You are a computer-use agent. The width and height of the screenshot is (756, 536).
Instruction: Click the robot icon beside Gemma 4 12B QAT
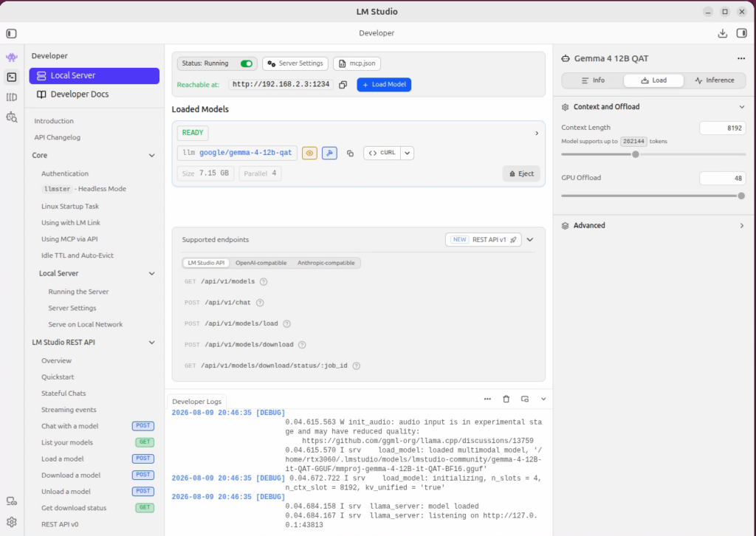tap(566, 58)
